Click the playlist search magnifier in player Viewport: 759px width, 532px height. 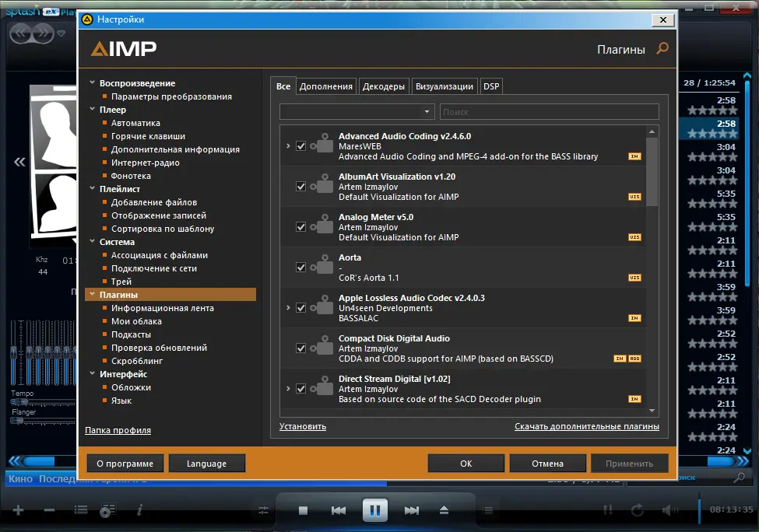pyautogui.click(x=740, y=478)
